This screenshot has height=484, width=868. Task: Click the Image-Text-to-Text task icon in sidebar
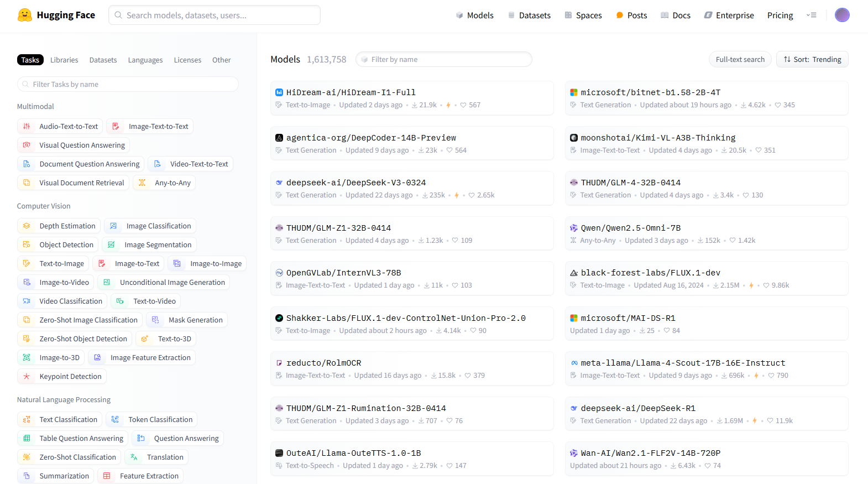(116, 126)
